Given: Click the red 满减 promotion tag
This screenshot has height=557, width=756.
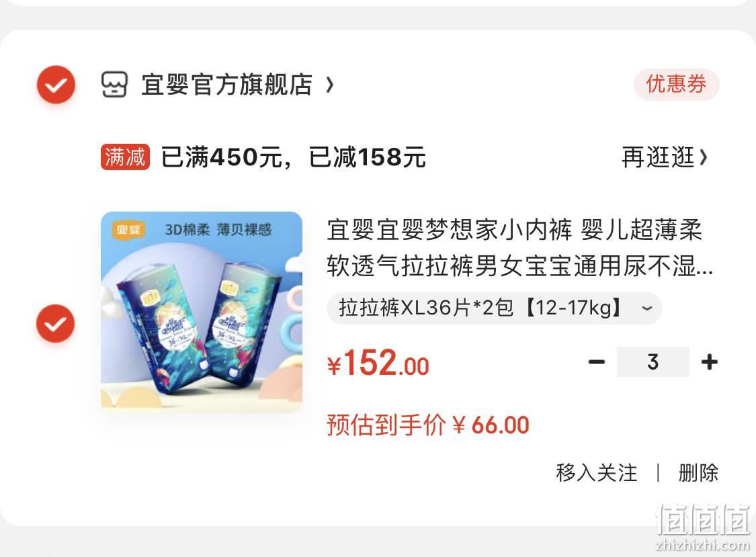Looking at the screenshot, I should coord(126,157).
